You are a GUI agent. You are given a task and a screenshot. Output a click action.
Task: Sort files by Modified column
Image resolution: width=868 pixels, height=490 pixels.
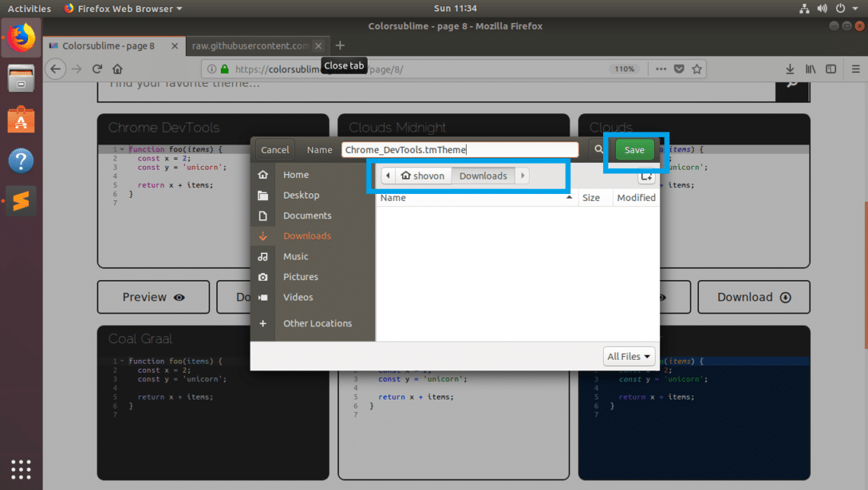(636, 198)
